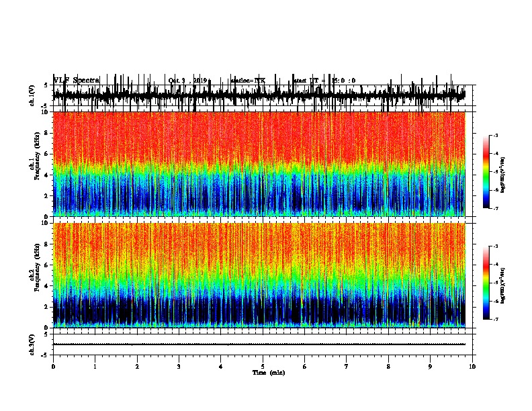Viewport: 532px width, 411px height.
Task: Click the '-5' tick on ch.2 color bar
Action: pyautogui.click(x=495, y=283)
